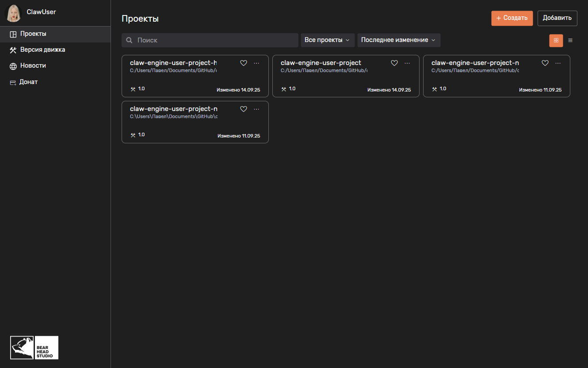Viewport: 588px width, 368px height.
Task: Click the wallet icon beside Донат
Action: [x=13, y=82]
